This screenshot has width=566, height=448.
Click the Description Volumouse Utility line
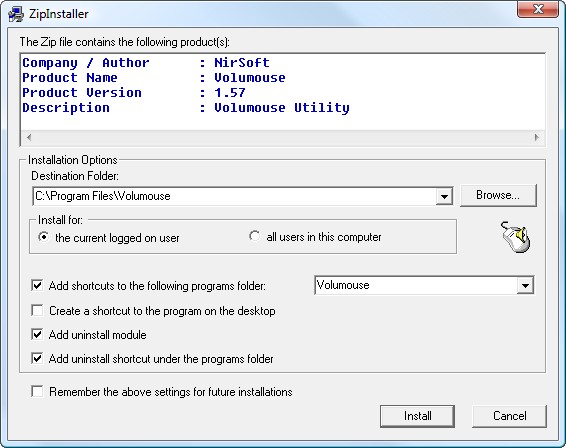[x=186, y=108]
